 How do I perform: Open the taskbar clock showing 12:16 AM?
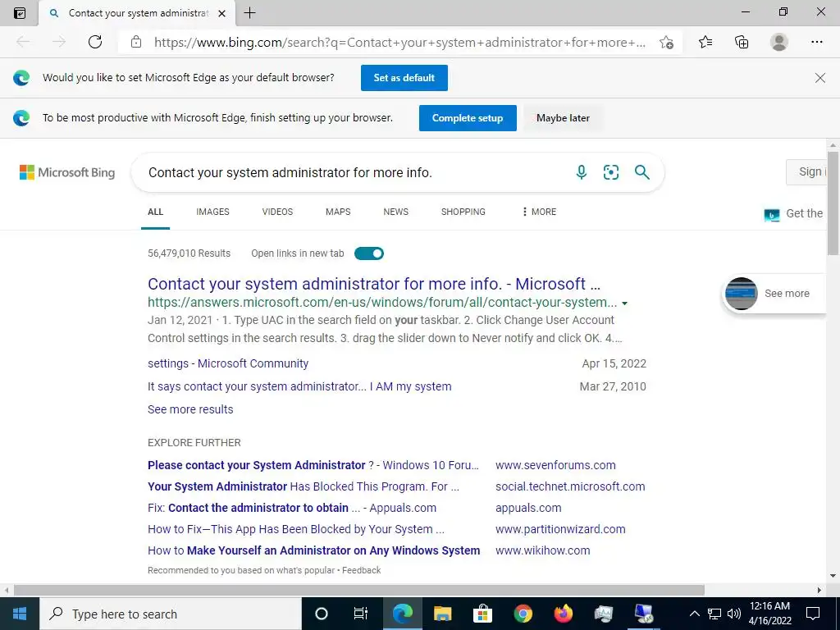[x=769, y=614]
